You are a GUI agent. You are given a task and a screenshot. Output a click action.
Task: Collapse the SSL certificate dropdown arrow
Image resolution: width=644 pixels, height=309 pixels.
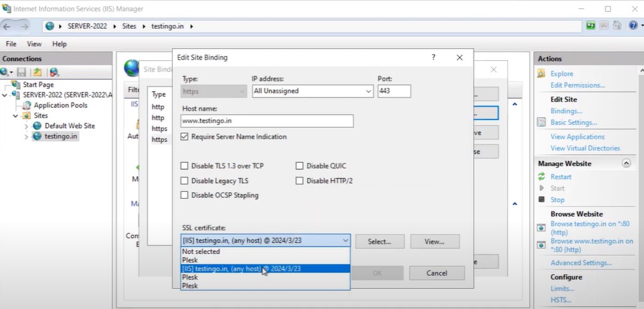[345, 241]
